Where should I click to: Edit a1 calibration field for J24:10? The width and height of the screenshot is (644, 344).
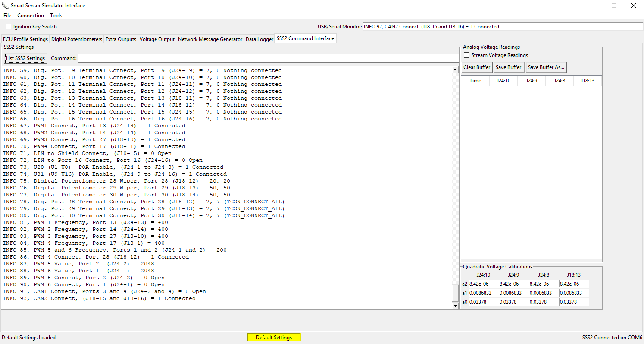tap(483, 293)
